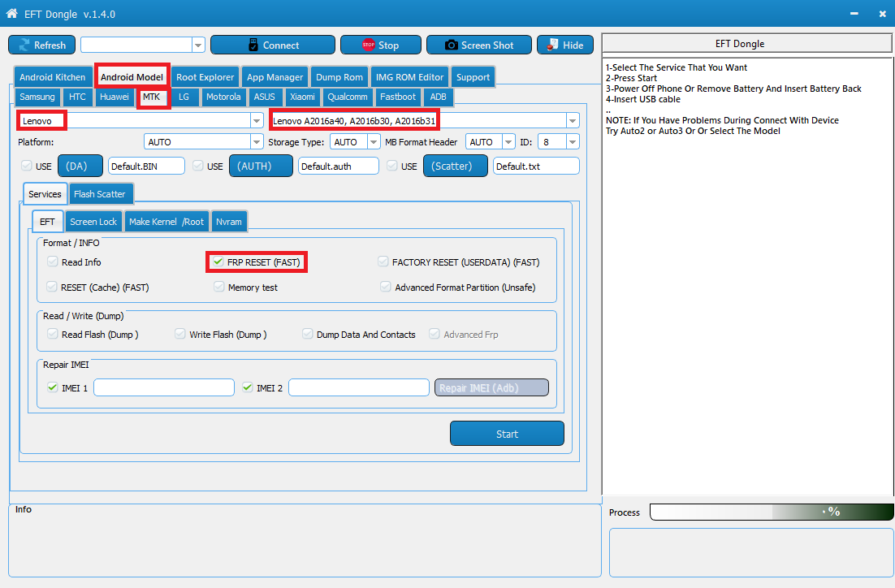895x588 pixels.
Task: Click the Start button
Action: [507, 434]
